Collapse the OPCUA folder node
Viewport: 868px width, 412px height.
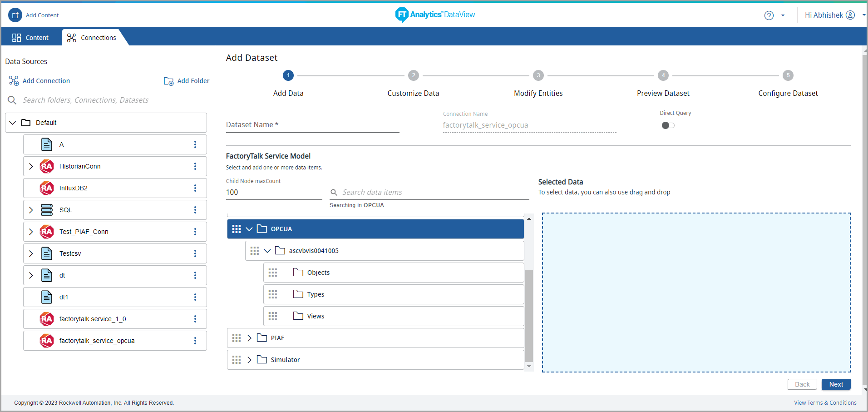[249, 229]
